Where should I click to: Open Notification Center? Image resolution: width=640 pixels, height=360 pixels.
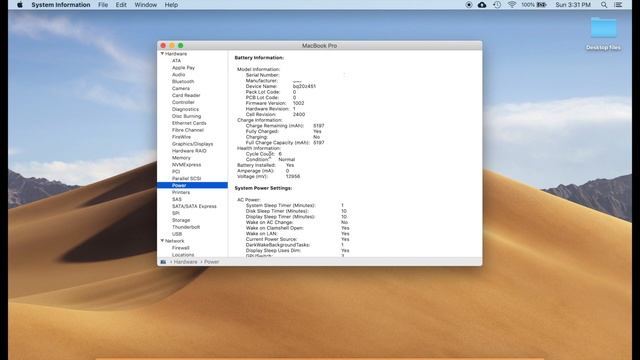(x=618, y=5)
